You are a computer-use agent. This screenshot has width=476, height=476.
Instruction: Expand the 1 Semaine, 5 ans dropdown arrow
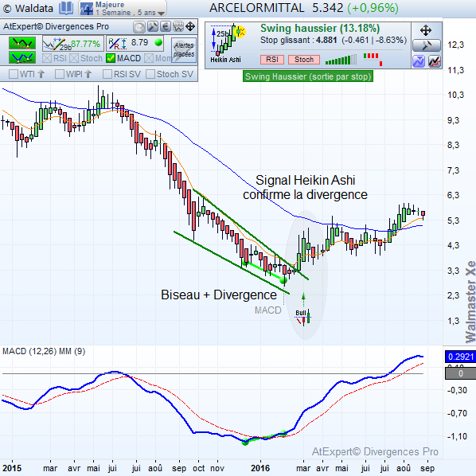(x=162, y=14)
